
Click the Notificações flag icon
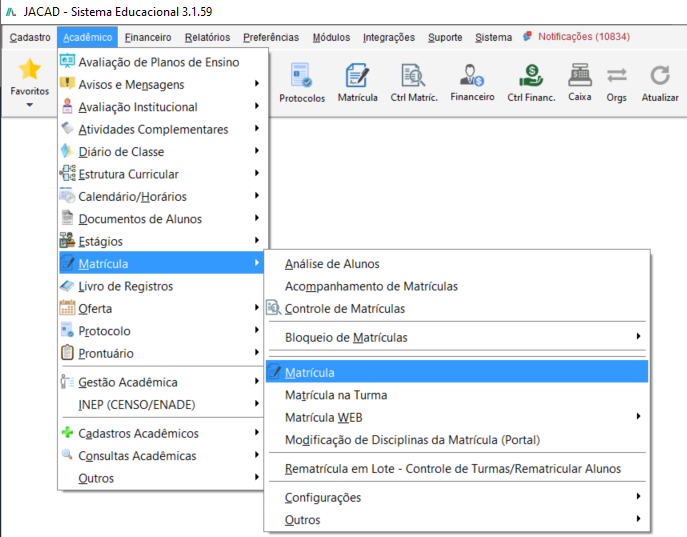(528, 36)
